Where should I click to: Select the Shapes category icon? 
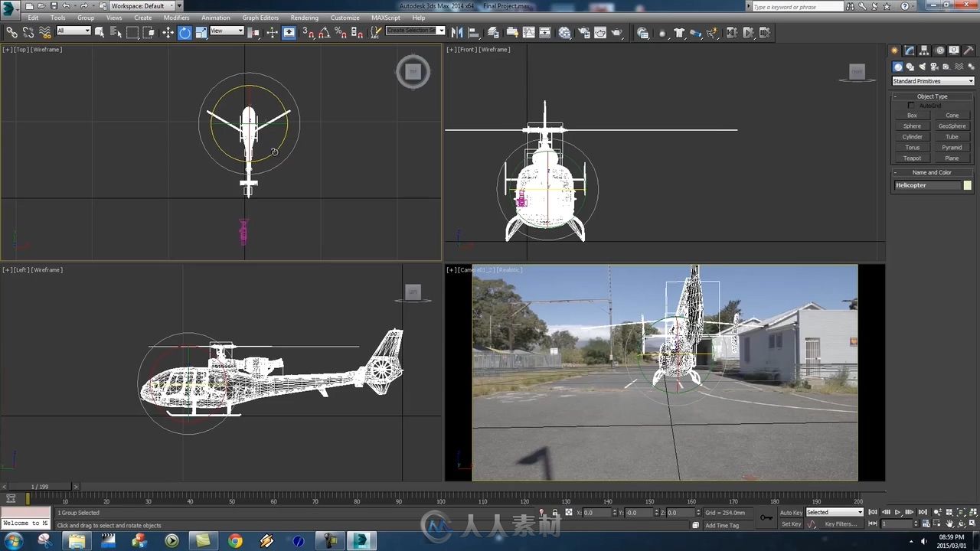(x=910, y=67)
